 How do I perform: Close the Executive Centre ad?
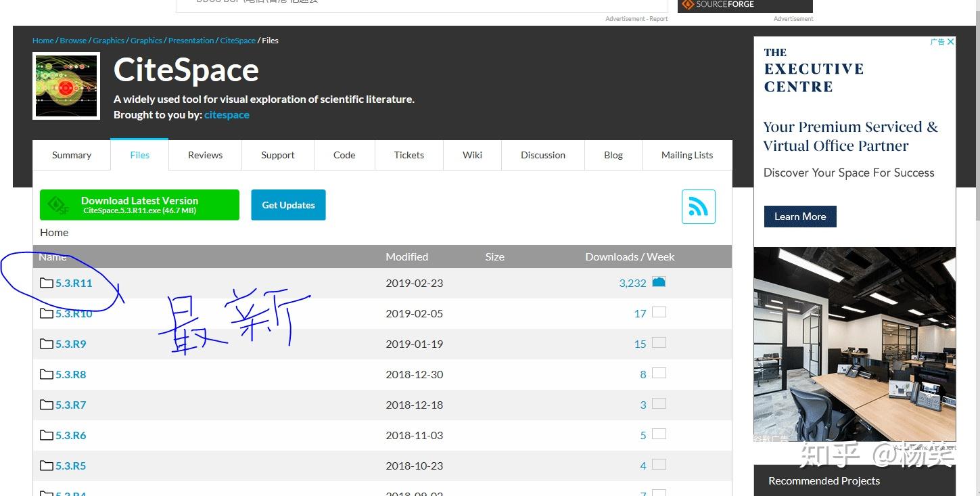point(950,41)
